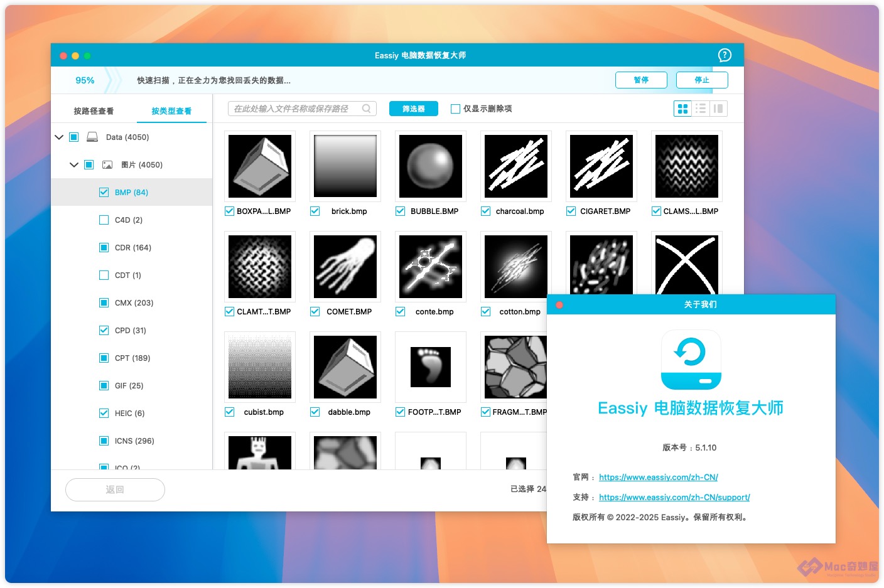This screenshot has width=884, height=588.
Task: Select the CIGARET.BMP thumbnail
Action: [x=601, y=166]
